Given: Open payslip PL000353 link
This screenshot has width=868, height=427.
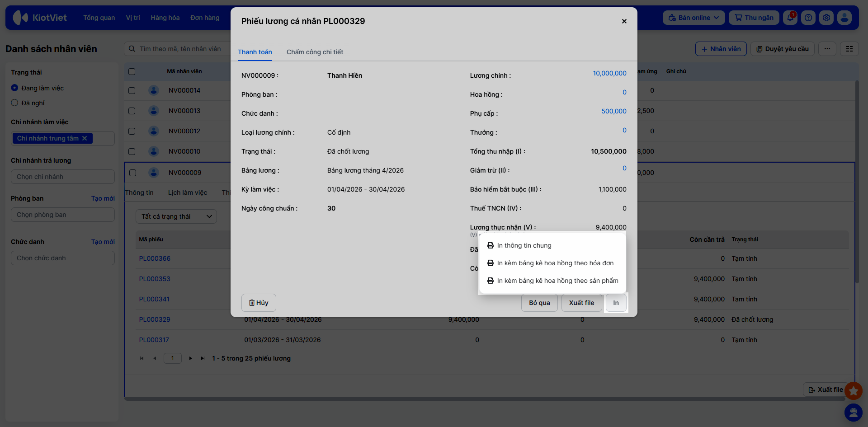Looking at the screenshot, I should 155,279.
